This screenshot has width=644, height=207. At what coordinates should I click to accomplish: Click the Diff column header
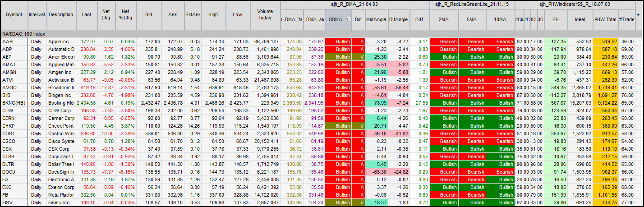[x=419, y=20]
